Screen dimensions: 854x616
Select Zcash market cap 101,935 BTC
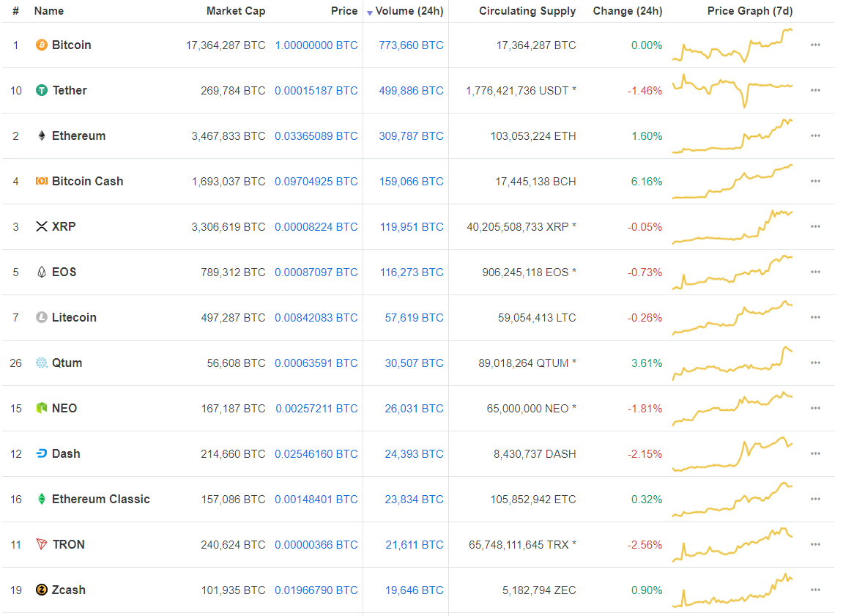233,590
